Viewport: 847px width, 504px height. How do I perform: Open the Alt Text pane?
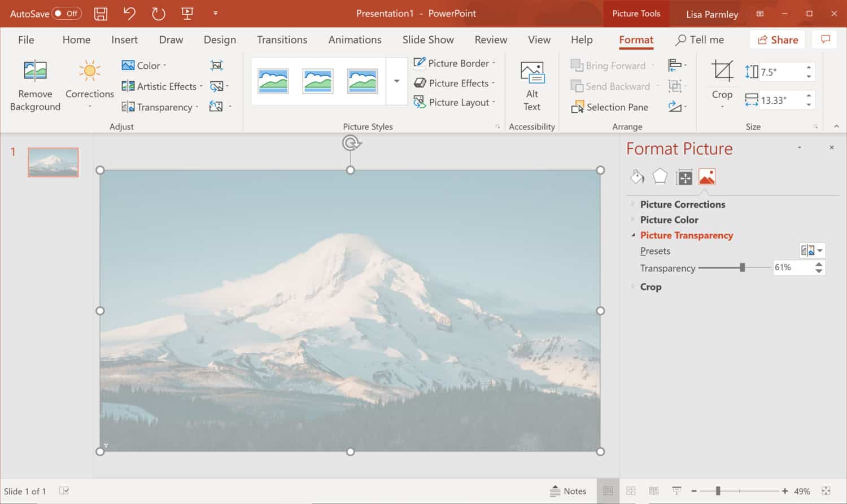tap(531, 85)
